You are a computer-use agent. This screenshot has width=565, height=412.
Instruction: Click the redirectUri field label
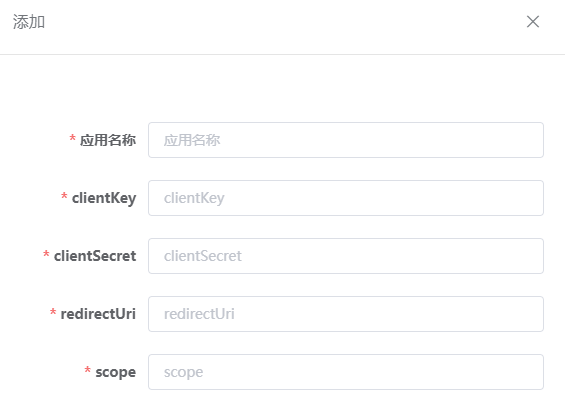(98, 314)
